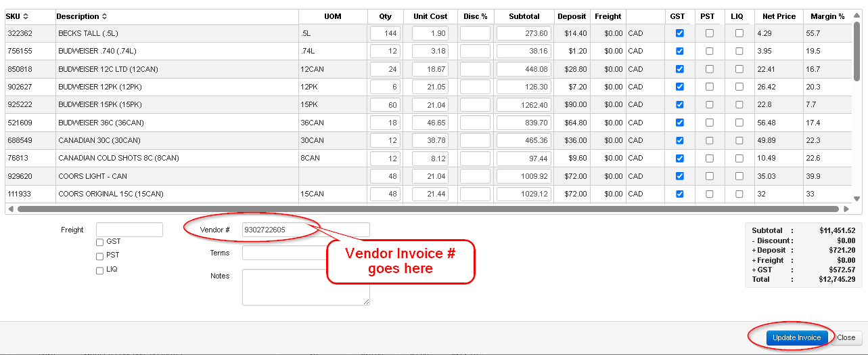
Task: Check LIQ for BUDWEISER 12C LTD row
Action: 739,69
